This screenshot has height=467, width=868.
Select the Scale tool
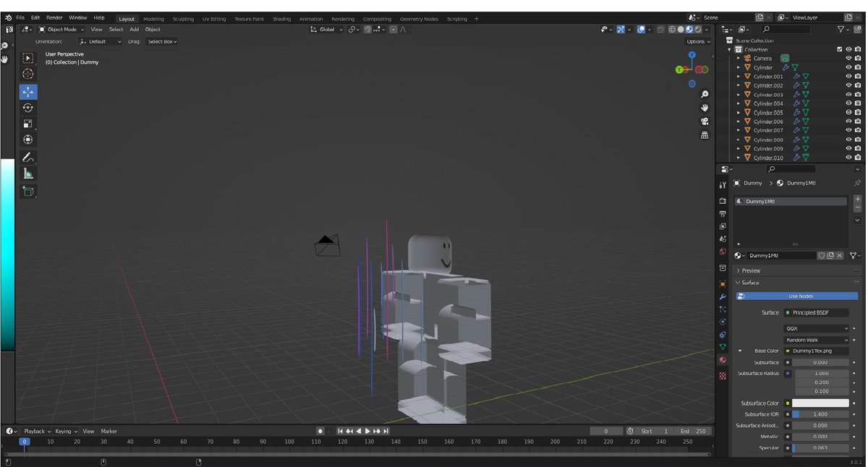[x=28, y=124]
